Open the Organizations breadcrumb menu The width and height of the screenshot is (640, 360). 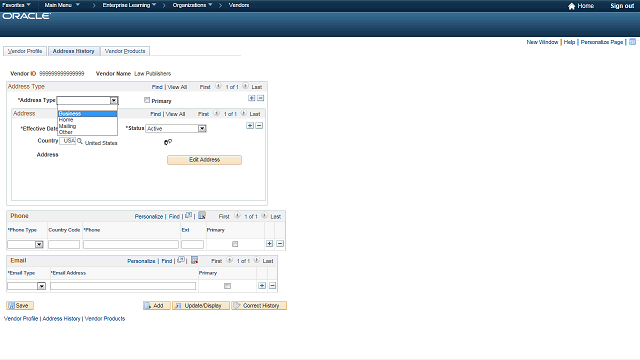click(192, 5)
